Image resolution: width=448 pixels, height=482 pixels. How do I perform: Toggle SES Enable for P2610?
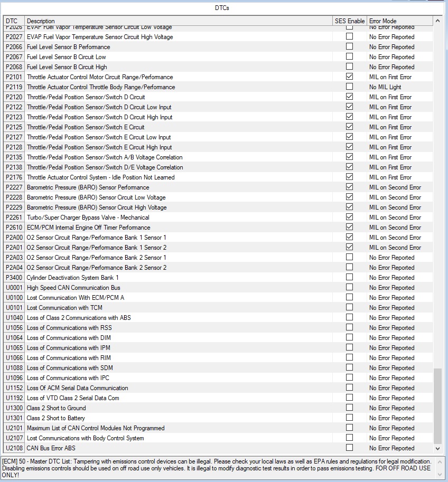(349, 227)
